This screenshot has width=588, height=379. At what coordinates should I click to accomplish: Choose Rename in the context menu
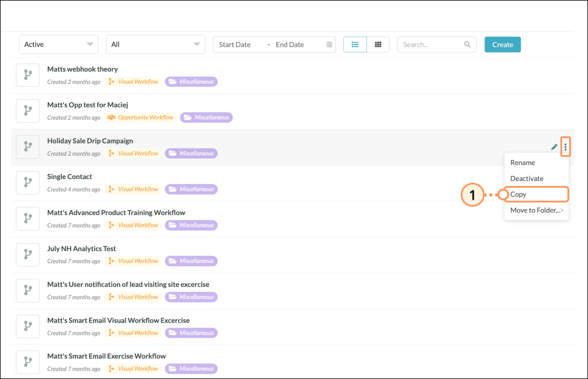523,163
